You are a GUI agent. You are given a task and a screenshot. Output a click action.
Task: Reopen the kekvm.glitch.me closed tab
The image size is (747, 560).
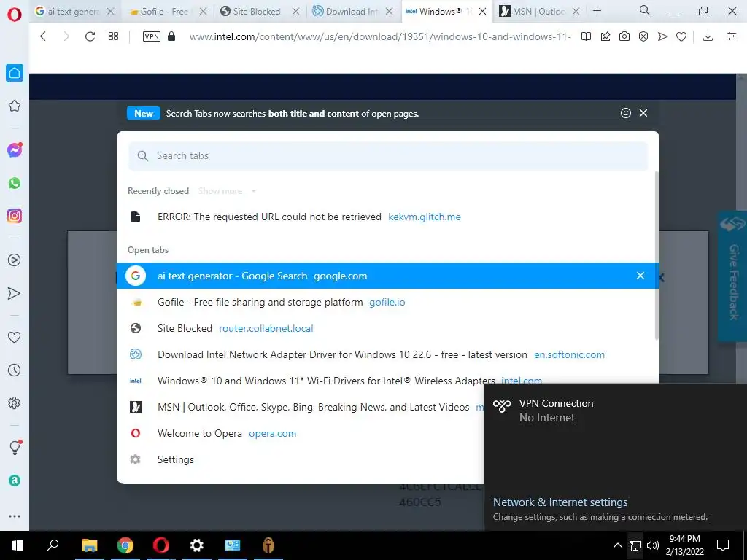tap(388, 217)
